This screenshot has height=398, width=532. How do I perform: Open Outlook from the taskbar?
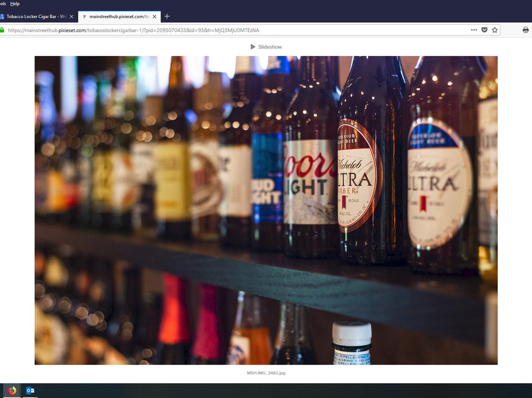(30, 391)
